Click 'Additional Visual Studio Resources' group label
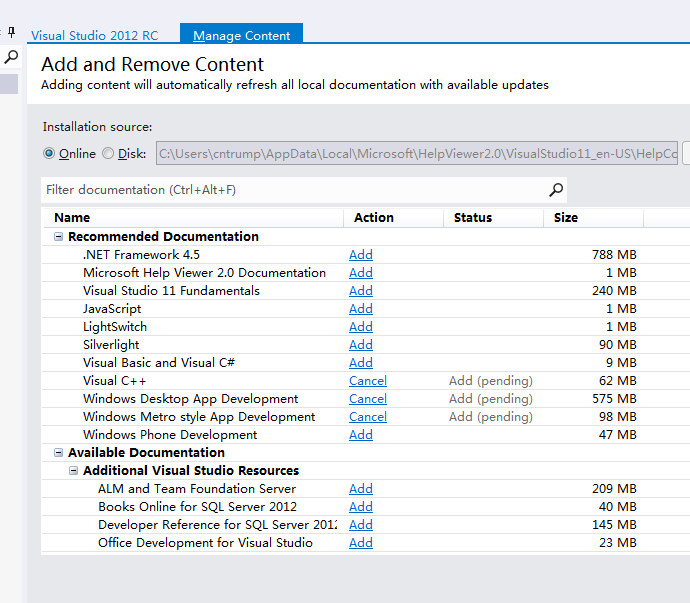Image resolution: width=690 pixels, height=603 pixels. coord(191,471)
